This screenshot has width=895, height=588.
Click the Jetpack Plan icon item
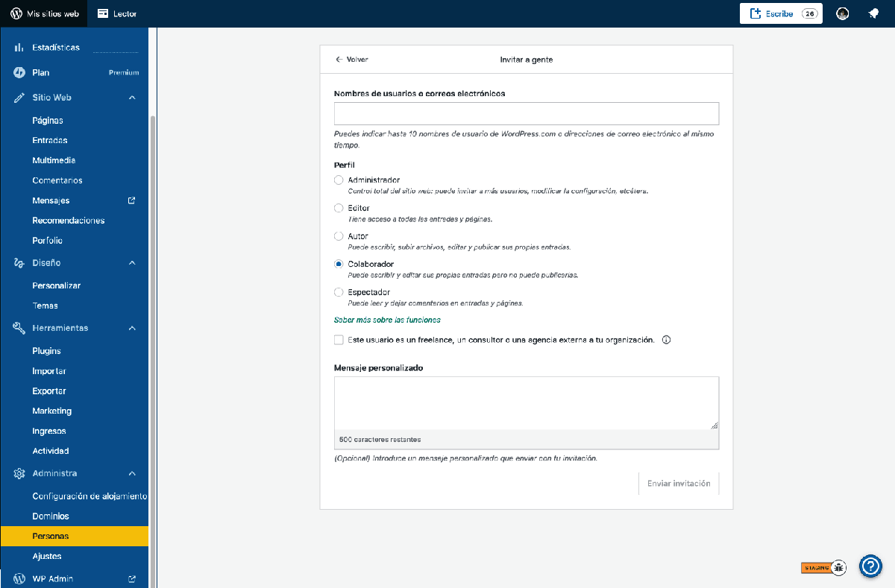coord(20,73)
